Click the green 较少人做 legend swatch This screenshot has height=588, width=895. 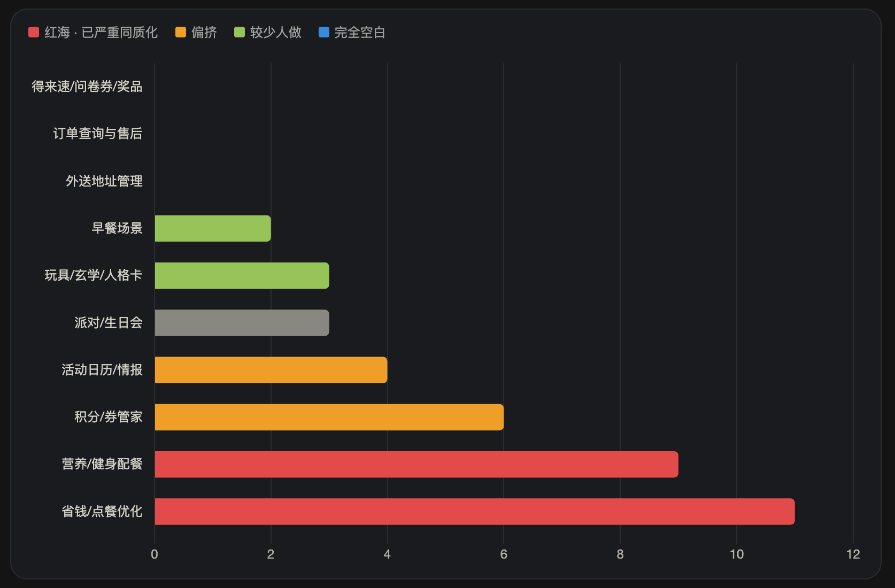click(x=240, y=32)
